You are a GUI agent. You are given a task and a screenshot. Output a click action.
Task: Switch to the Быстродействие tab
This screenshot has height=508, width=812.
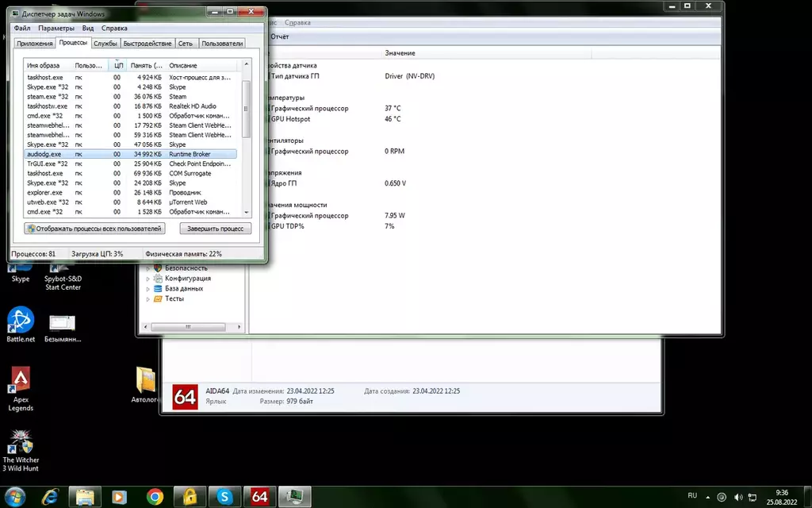pos(147,44)
